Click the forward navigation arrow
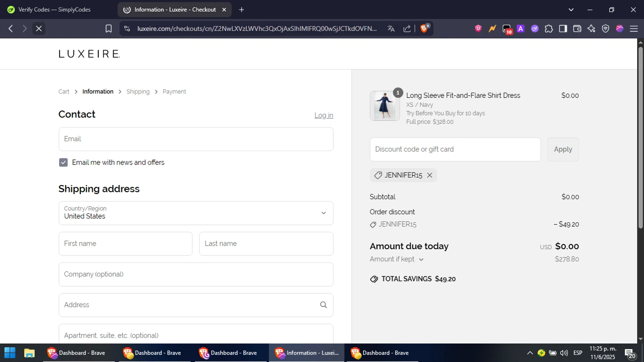644x362 pixels. [24, 29]
